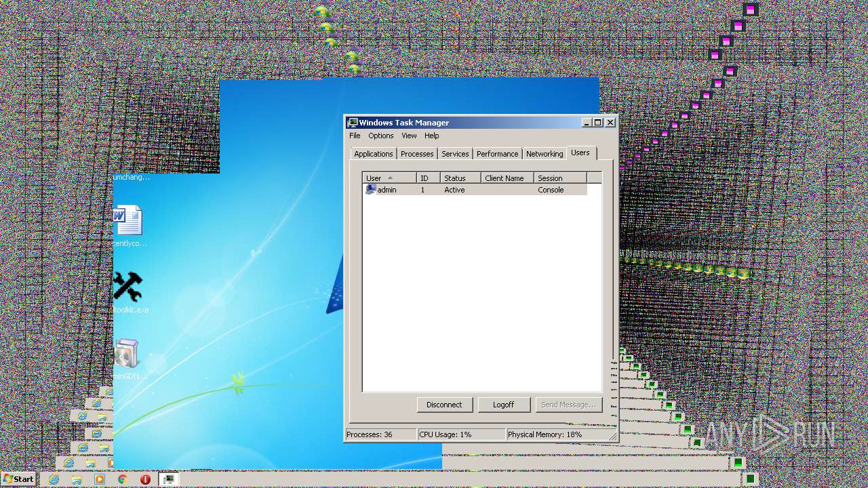
Task: Click the green CPU meter tray icon
Action: coord(751,479)
